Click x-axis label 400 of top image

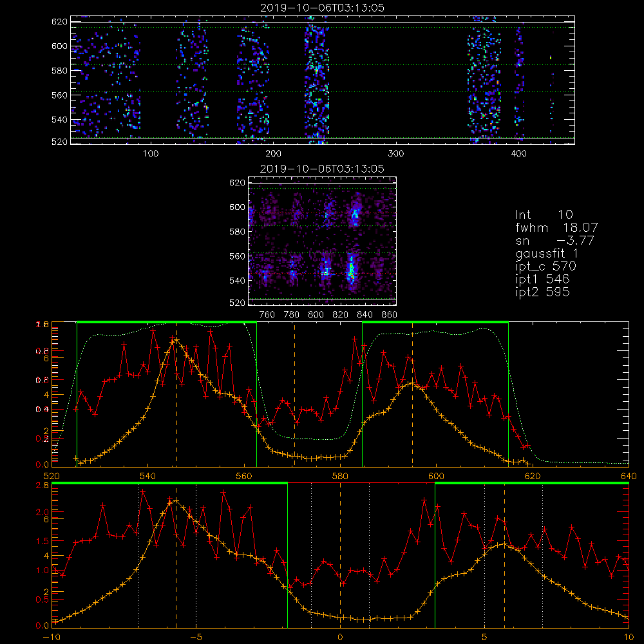click(518, 154)
